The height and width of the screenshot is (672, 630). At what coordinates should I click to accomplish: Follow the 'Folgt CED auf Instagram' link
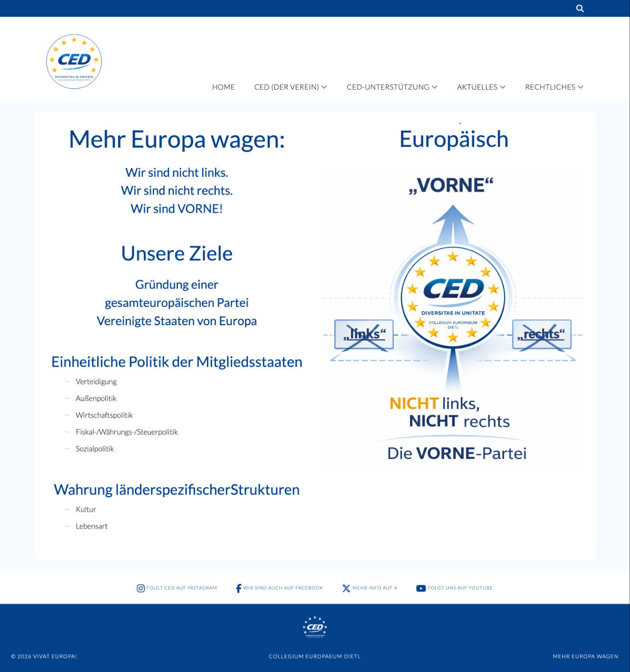(182, 588)
